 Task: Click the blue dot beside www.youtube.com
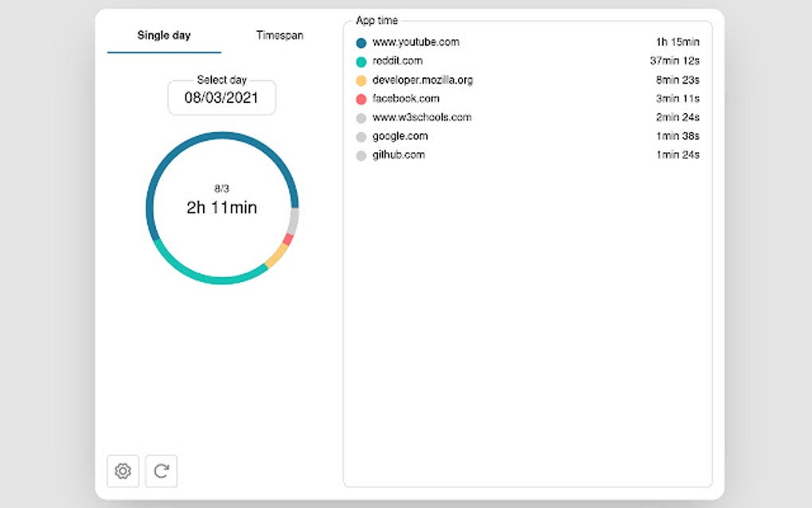click(362, 41)
